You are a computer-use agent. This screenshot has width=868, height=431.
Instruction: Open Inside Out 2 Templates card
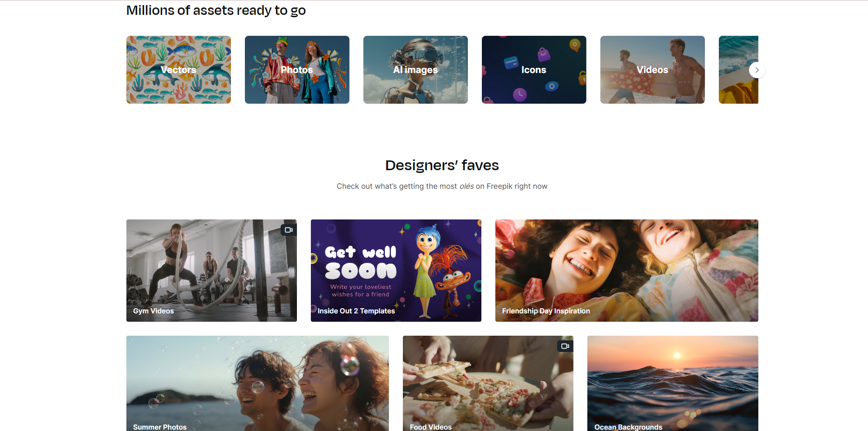pyautogui.click(x=396, y=271)
